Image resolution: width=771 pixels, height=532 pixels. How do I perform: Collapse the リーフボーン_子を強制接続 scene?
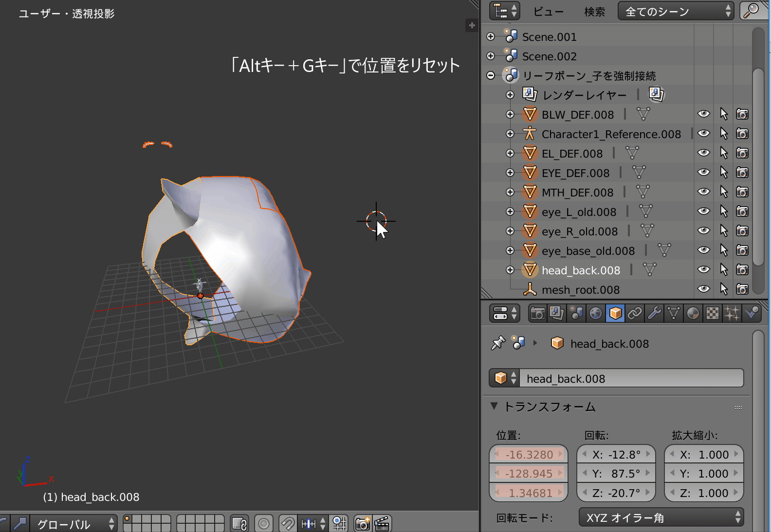(491, 75)
